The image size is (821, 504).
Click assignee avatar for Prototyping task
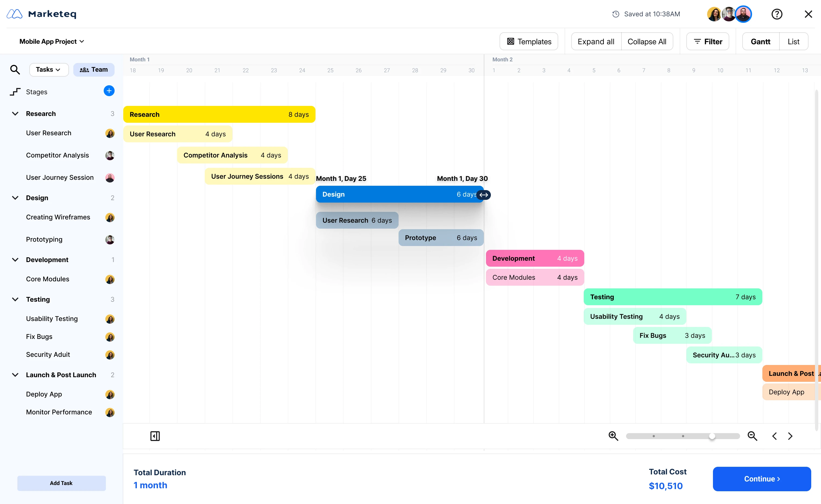coord(110,240)
